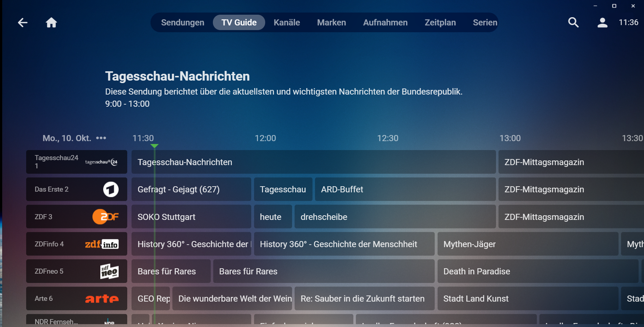
Task: Click the 13:00 time header
Action: coord(510,138)
